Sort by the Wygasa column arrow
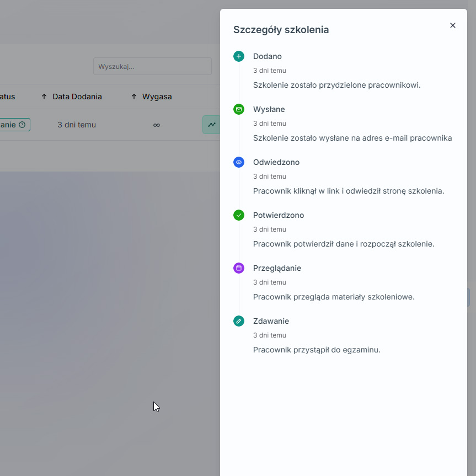The image size is (476, 476). (134, 97)
